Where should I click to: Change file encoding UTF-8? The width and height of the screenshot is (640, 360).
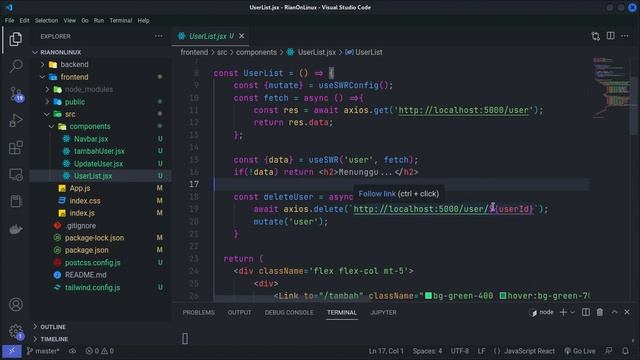coord(460,351)
